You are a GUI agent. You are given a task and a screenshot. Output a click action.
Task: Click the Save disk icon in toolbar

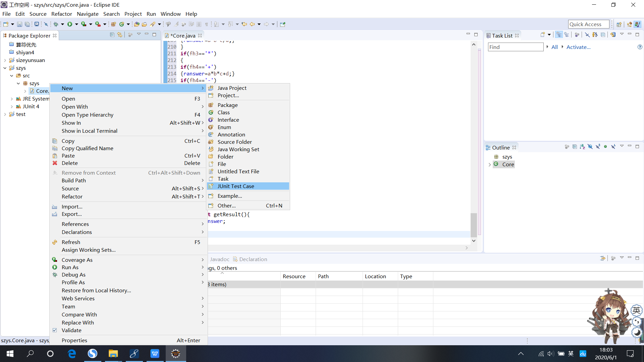(x=19, y=24)
